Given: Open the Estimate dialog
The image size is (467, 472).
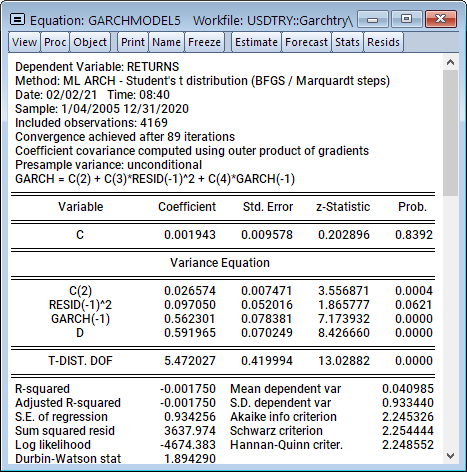Looking at the screenshot, I should tap(256, 42).
